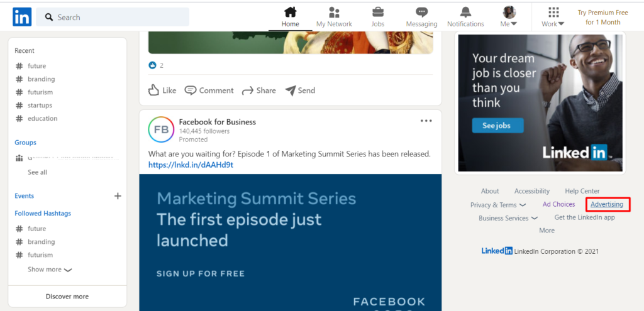Open Facebook for Business page name
644x311 pixels.
[217, 122]
